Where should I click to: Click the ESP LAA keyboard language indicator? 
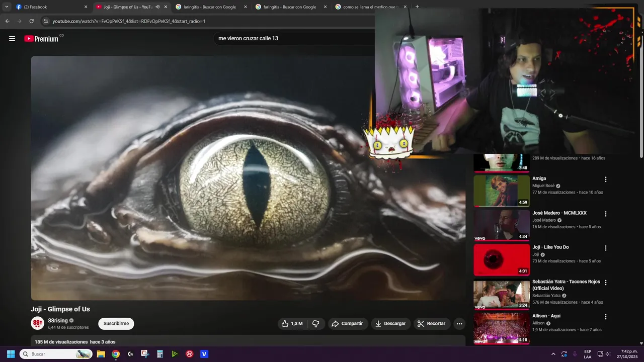coord(588,354)
